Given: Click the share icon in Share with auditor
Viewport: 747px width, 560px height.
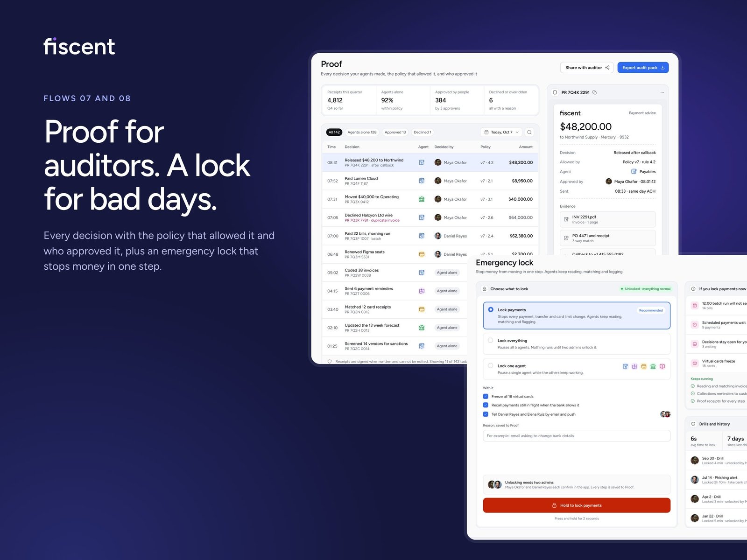Looking at the screenshot, I should coord(607,68).
